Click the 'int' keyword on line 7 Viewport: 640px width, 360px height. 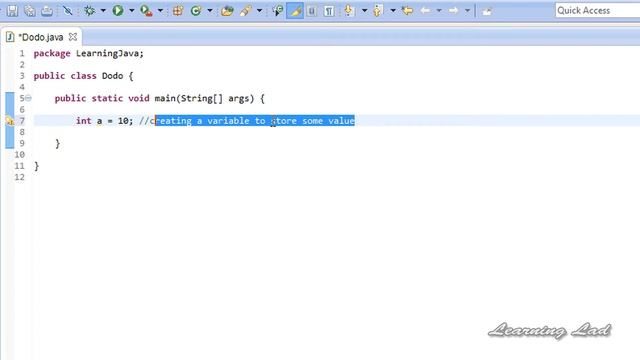point(84,121)
